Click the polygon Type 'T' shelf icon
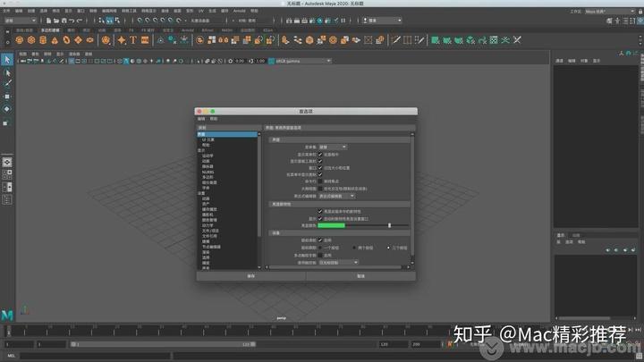 tap(133, 40)
